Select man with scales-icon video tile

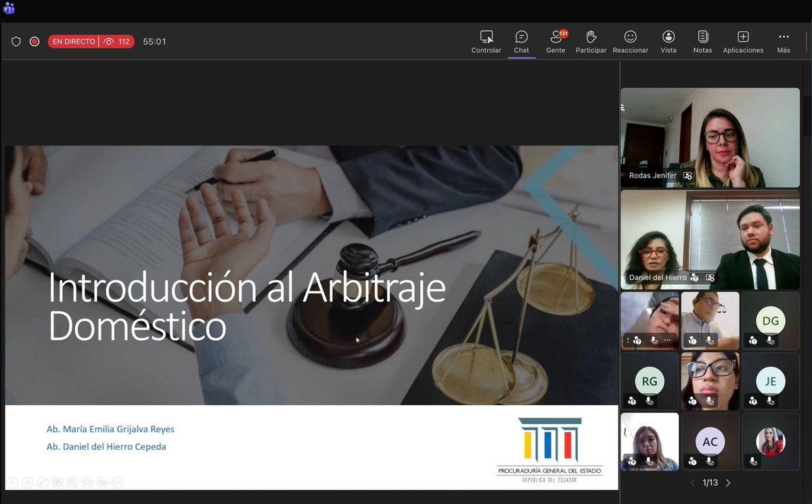click(x=710, y=321)
